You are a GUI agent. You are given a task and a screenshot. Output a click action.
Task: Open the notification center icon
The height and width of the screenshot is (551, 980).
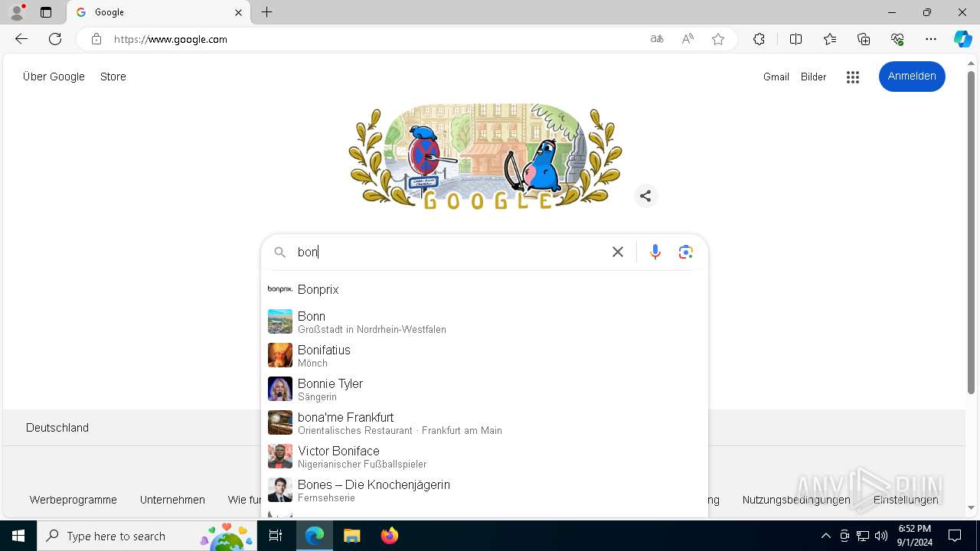click(955, 536)
